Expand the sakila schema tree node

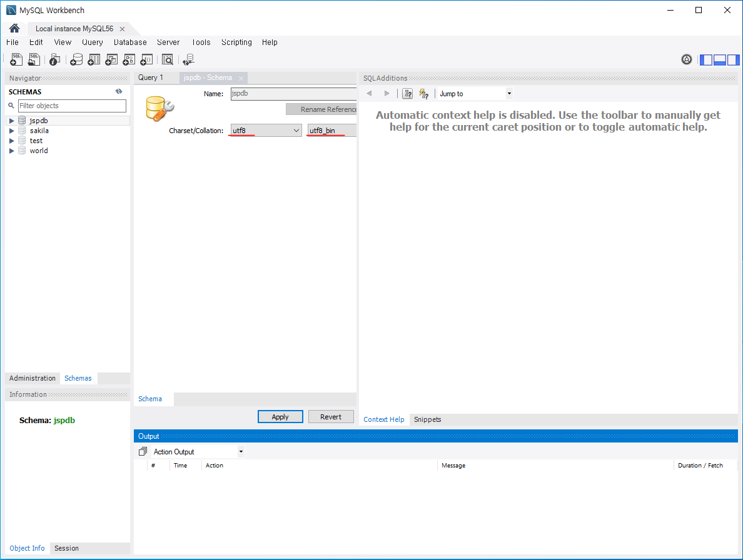(11, 131)
